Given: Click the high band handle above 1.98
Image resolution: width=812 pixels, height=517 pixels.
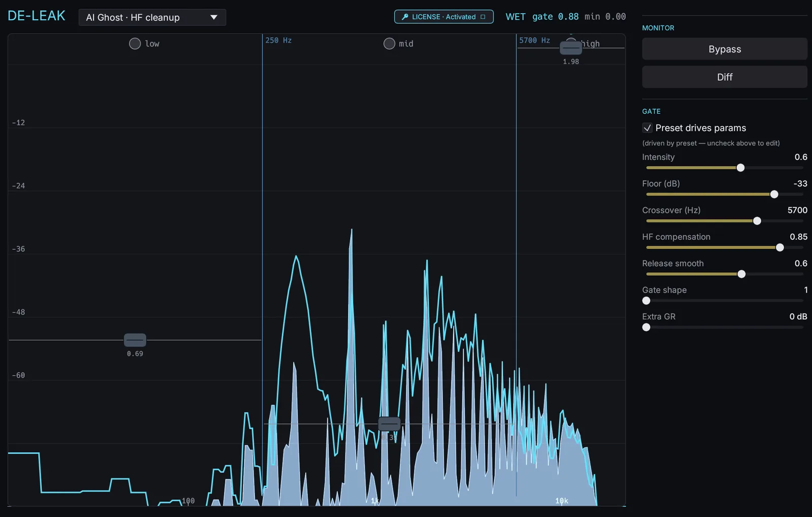Looking at the screenshot, I should [x=571, y=48].
